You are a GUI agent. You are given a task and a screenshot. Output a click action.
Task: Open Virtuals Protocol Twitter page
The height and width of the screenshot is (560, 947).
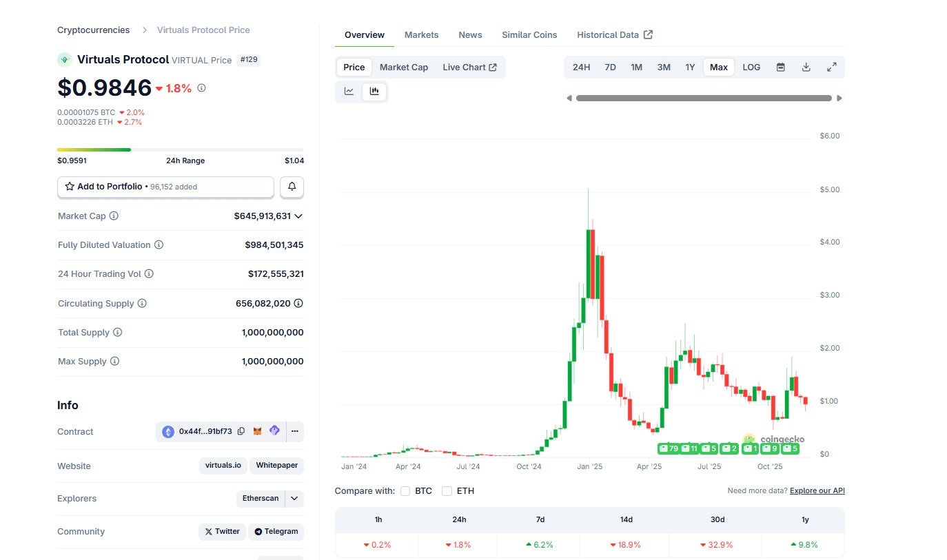click(x=221, y=531)
